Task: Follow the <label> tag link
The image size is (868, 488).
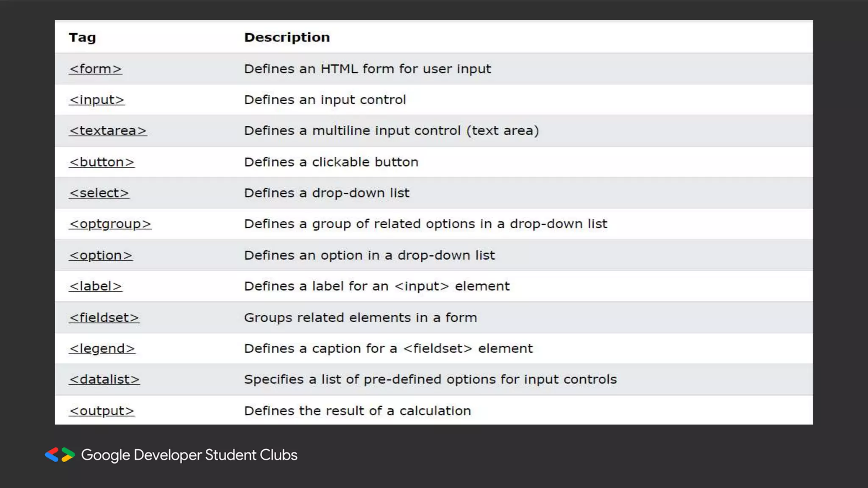Action: (x=95, y=286)
